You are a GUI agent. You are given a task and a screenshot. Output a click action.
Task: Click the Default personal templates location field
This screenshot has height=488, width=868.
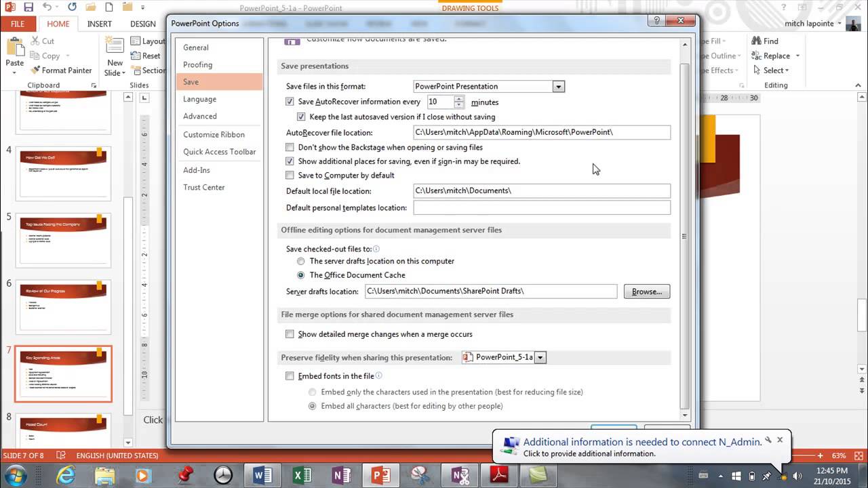542,207
